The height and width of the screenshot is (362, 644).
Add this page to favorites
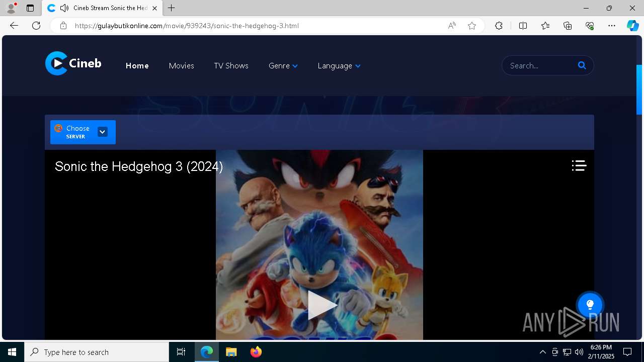click(x=472, y=26)
